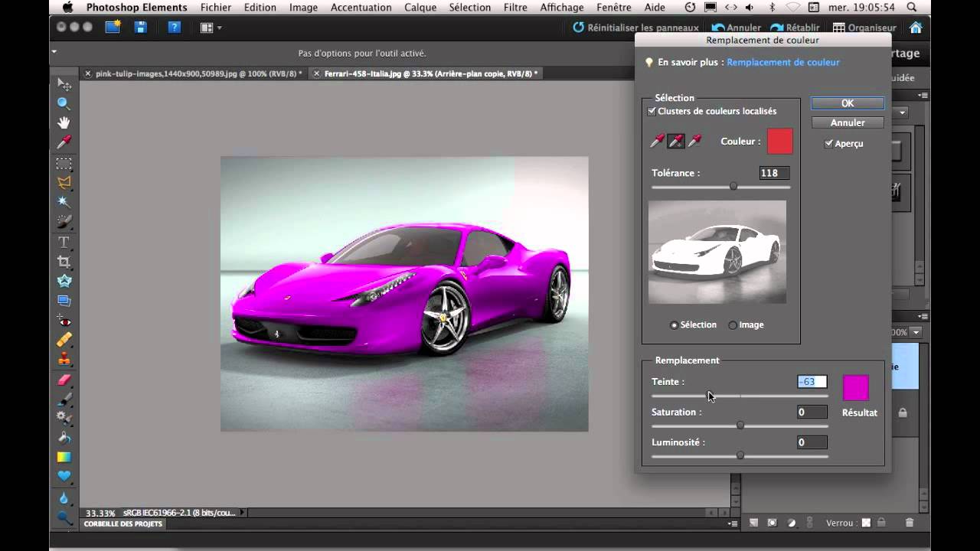
Task: Select the Zoom magnifier tool
Action: click(64, 103)
